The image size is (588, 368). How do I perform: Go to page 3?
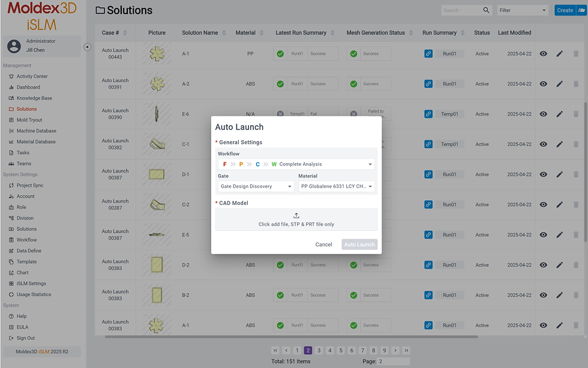pyautogui.click(x=319, y=351)
